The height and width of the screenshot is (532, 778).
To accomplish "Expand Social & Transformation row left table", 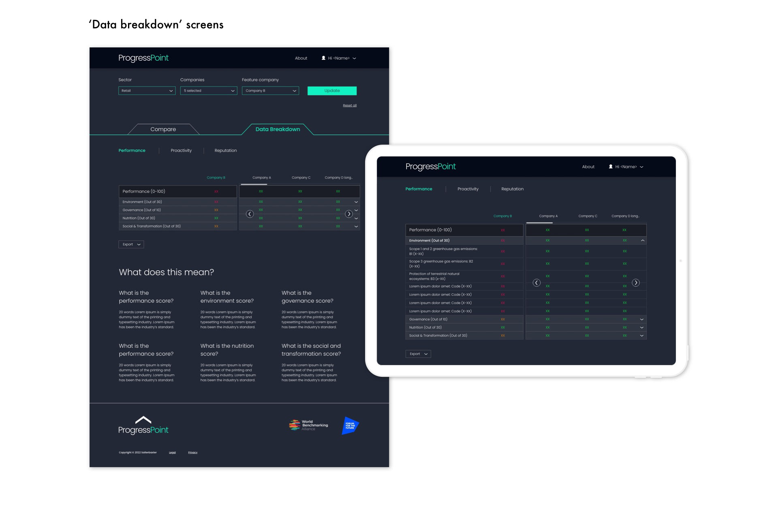I will pos(356,226).
